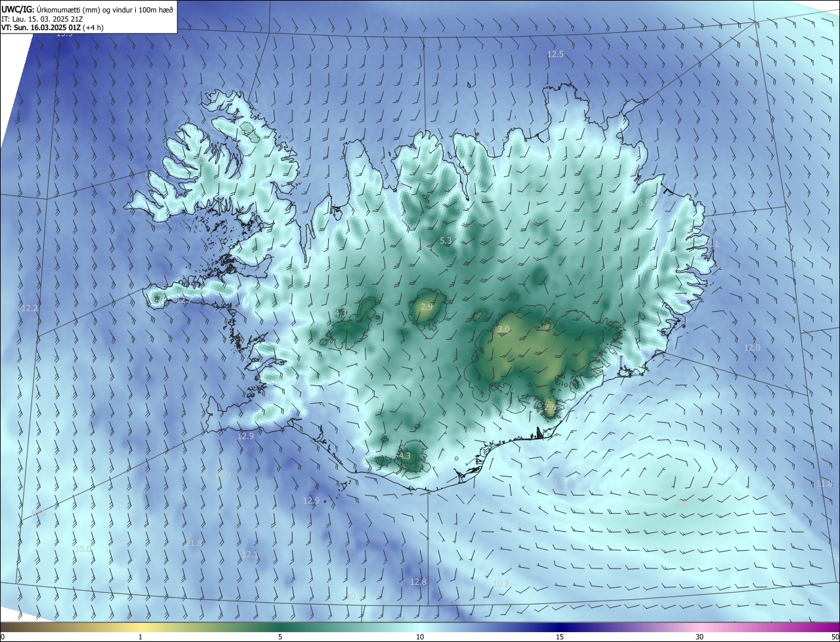Click the 12.8 value label south of Iceland

tap(418, 582)
